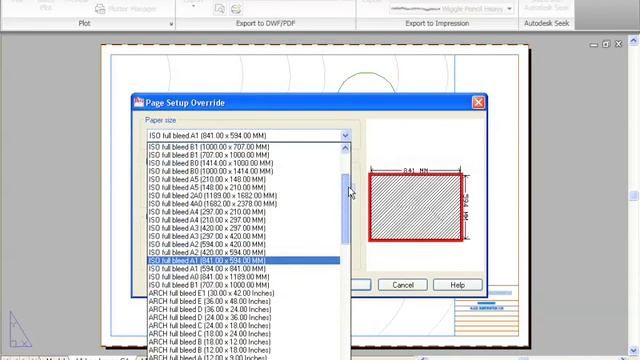Select ARCH full bleed C 24.00 x 18.00 Inches
Viewport: 640px width, 360px height.
coord(244,326)
